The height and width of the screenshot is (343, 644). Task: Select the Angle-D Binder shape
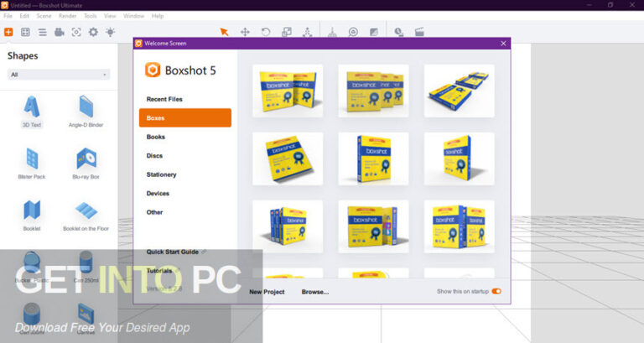pyautogui.click(x=86, y=112)
